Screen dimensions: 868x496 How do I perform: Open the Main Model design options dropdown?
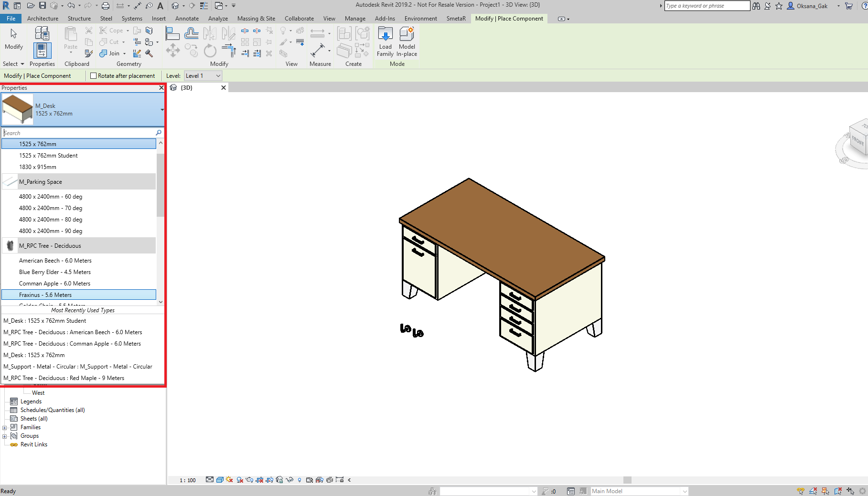click(x=639, y=491)
